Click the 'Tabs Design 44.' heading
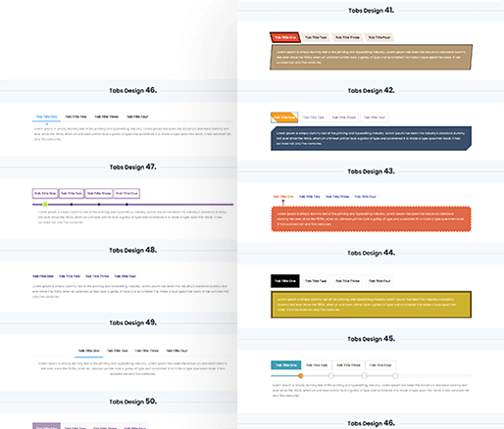The image size is (504, 429). pyautogui.click(x=371, y=253)
